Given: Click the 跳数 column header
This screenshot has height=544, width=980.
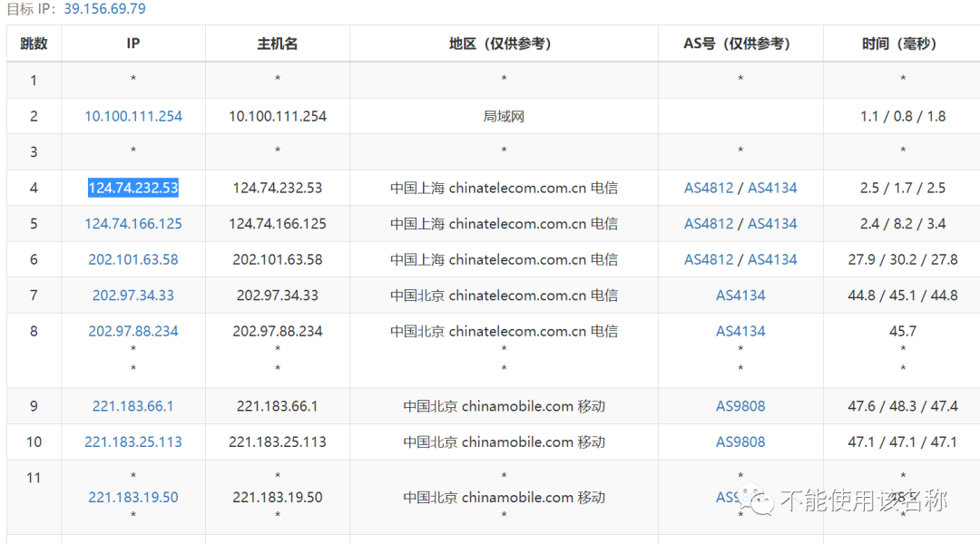Looking at the screenshot, I should (x=34, y=44).
